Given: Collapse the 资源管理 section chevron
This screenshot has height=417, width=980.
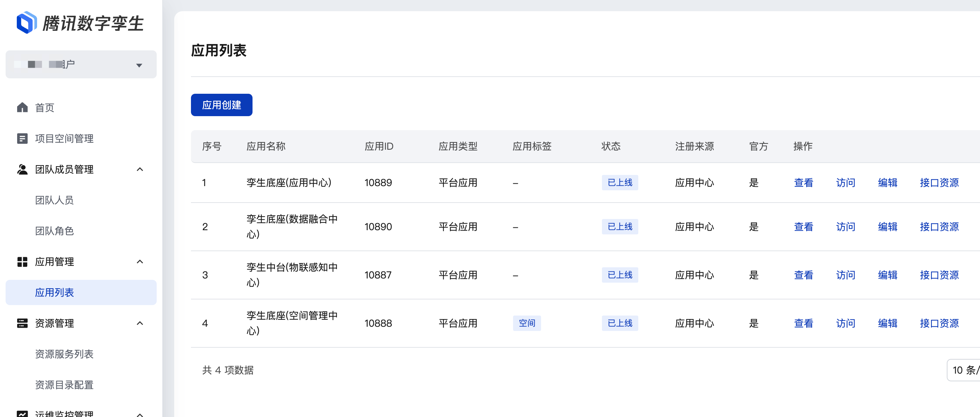Looking at the screenshot, I should point(140,323).
